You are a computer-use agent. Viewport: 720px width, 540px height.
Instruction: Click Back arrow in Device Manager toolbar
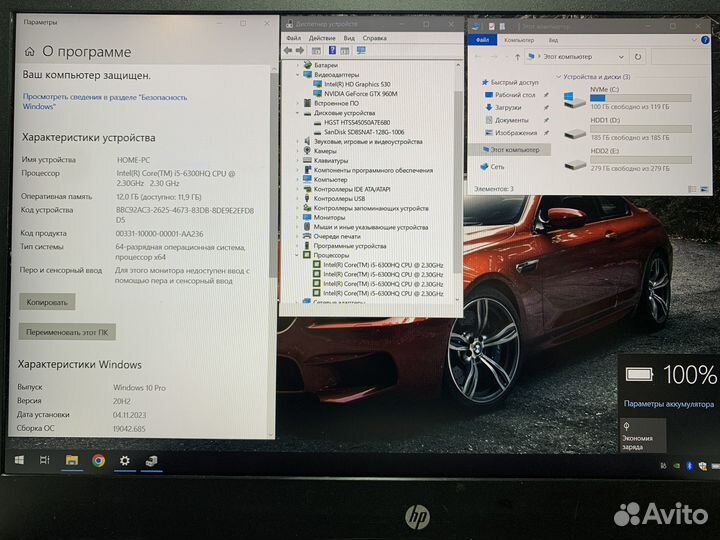coord(288,51)
